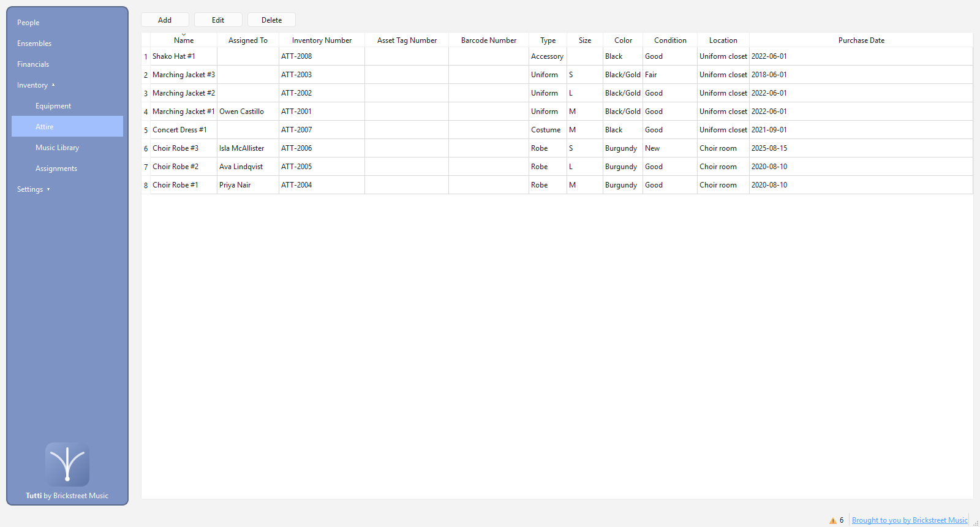Sort by the Location column header

(723, 40)
